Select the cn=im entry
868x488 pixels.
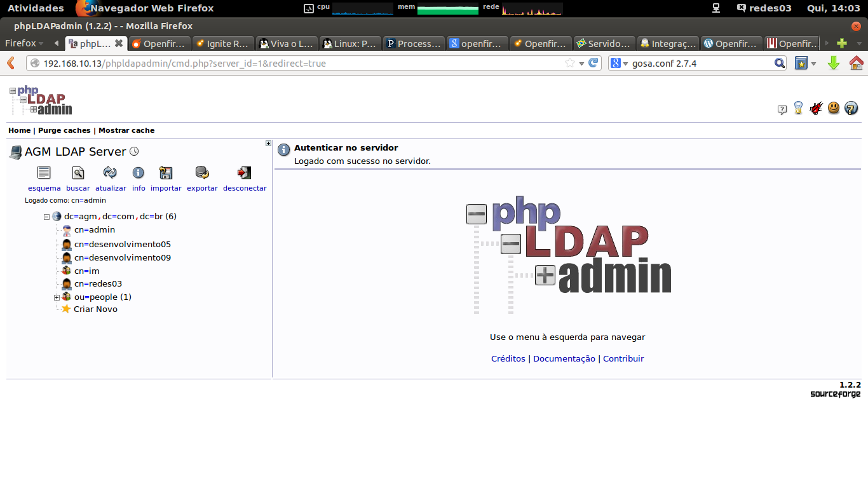(x=87, y=271)
